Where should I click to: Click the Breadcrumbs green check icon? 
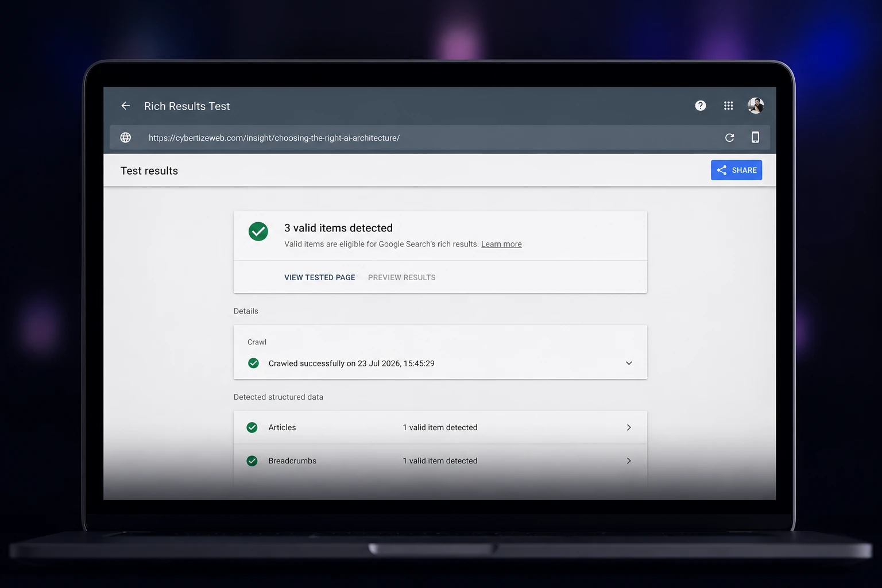pos(252,461)
